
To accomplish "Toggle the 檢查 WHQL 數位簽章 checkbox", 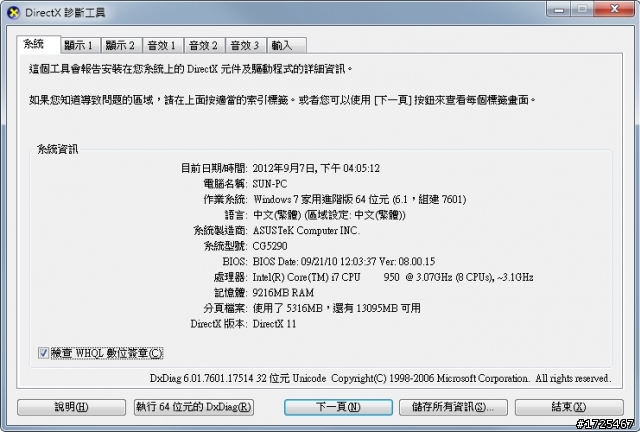I will [43, 353].
